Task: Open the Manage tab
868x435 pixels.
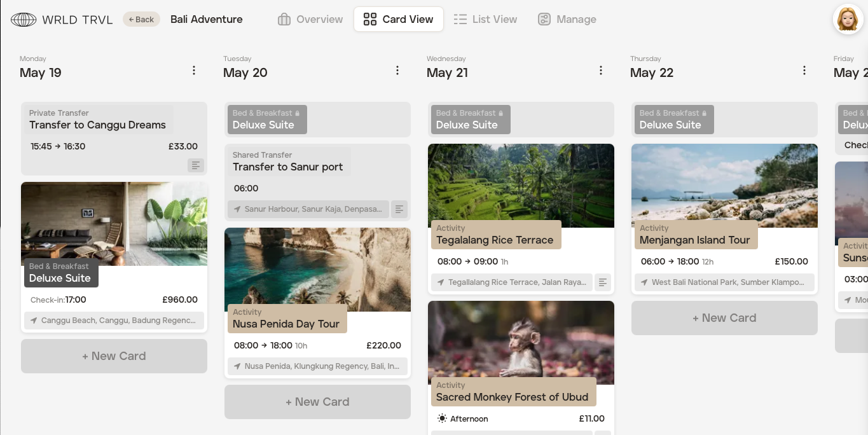Action: point(567,20)
